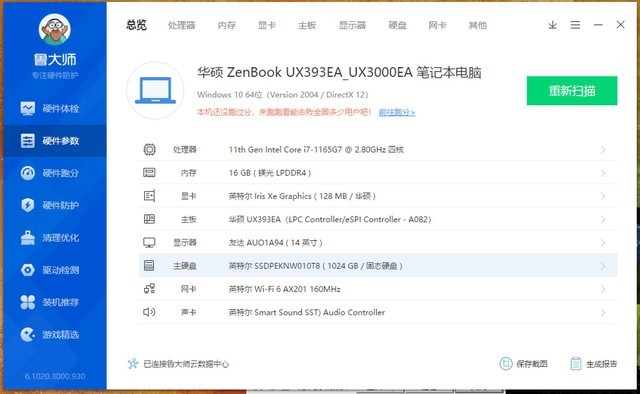Expand the 主硬盘 row chevron
640x394 pixels.
(603, 266)
